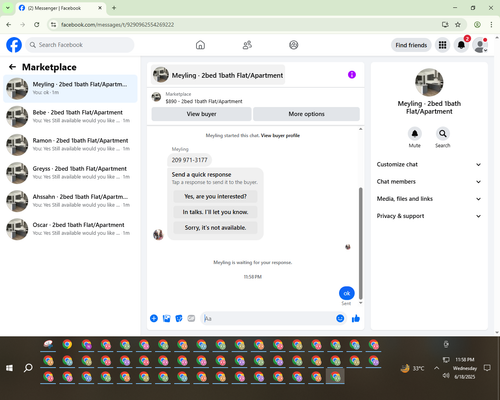Open Chrome three-dot menu
Screen dimensions: 500x400
point(491,24)
